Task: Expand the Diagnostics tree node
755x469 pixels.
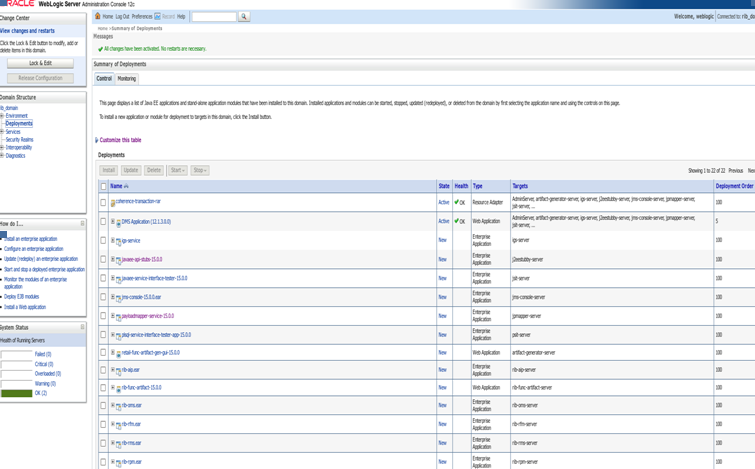Action: tap(2, 156)
